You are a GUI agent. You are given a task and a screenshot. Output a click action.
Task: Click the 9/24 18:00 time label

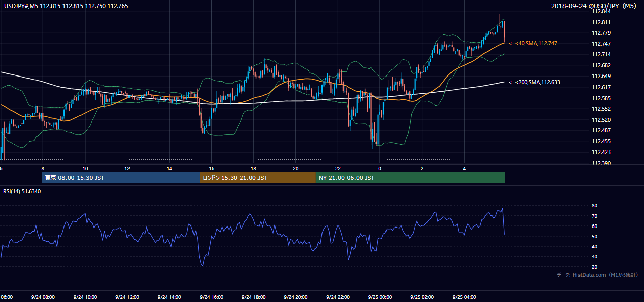(253, 297)
